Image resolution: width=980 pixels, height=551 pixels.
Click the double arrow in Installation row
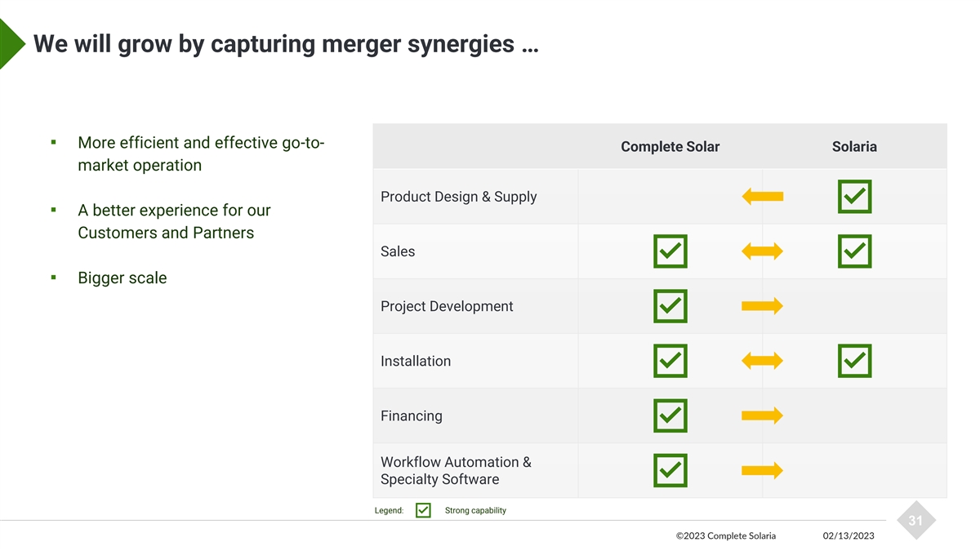point(762,361)
